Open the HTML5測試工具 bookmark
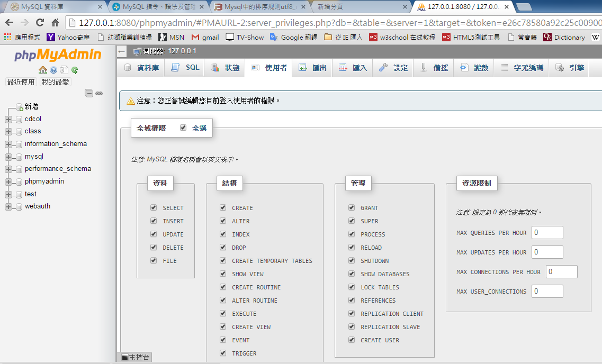The image size is (602, 364). tap(471, 37)
